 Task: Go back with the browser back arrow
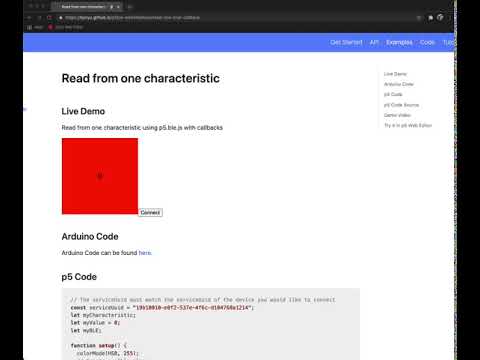29,17
